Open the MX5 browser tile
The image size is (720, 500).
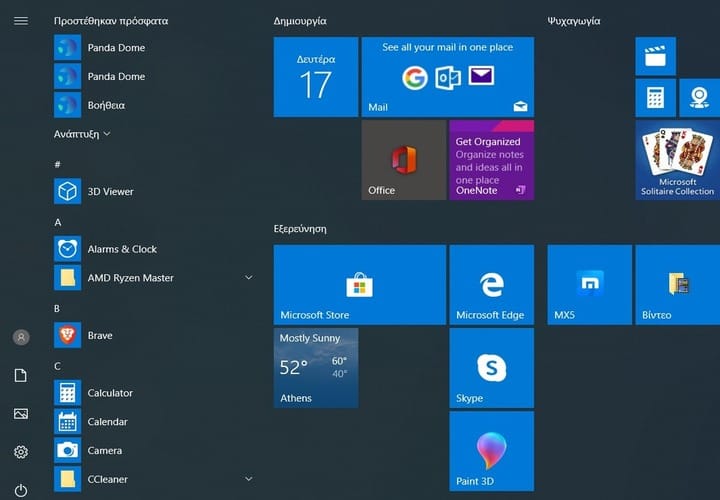[x=590, y=285]
